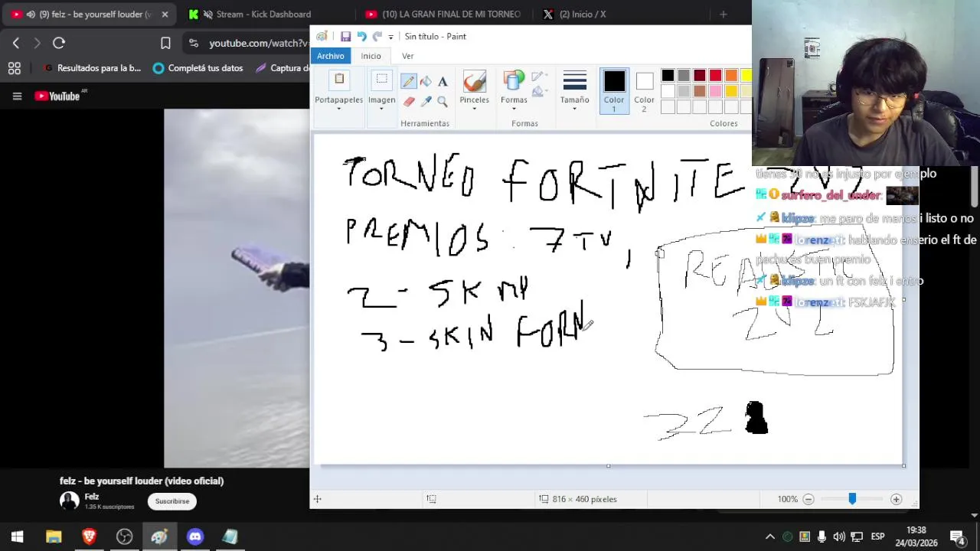Select Color 1 as active color

614,90
